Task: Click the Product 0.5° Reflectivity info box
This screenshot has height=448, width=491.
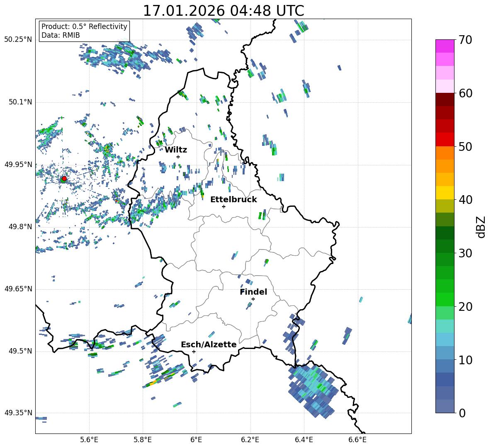Action: [84, 31]
